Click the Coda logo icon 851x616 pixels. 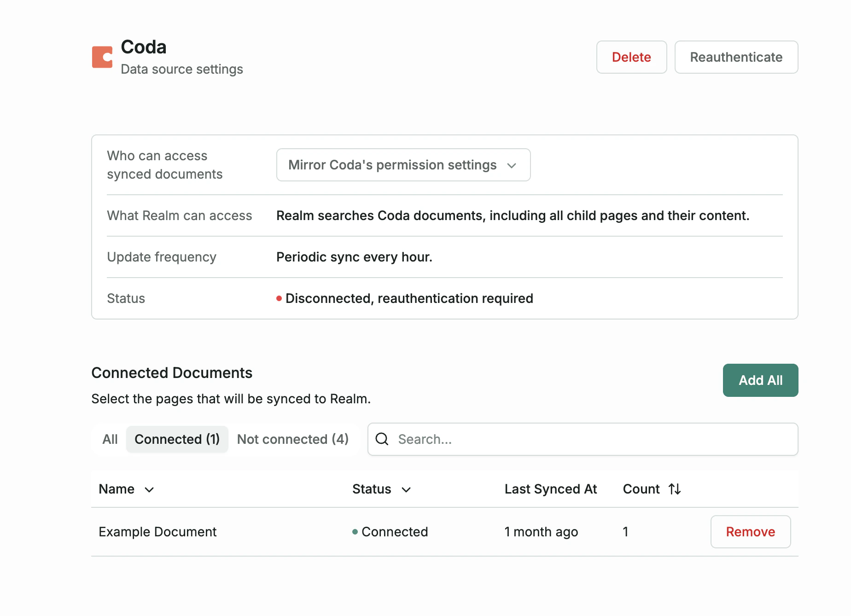[102, 57]
